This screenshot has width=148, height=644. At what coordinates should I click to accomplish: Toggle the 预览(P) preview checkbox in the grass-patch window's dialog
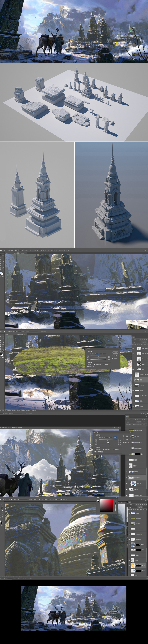[113, 358]
